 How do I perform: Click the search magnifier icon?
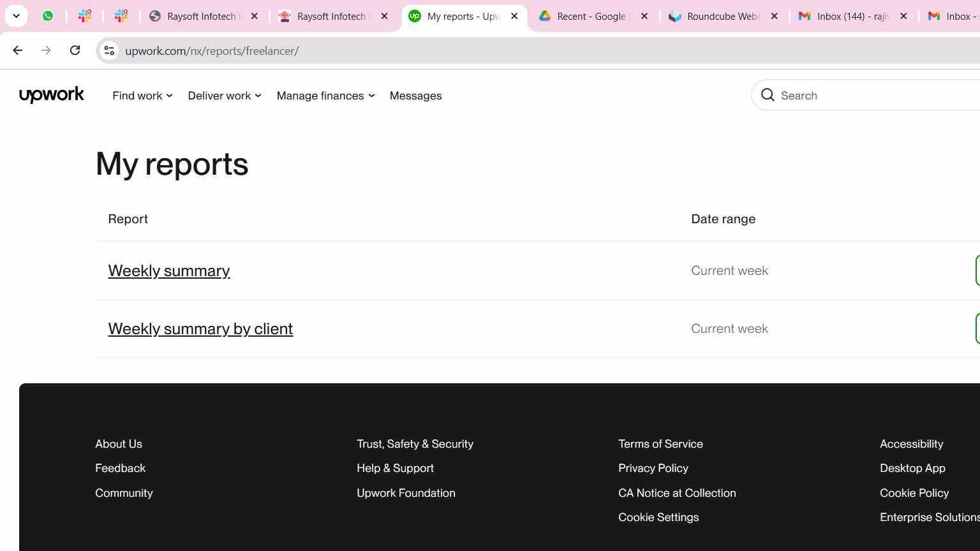[x=768, y=95]
